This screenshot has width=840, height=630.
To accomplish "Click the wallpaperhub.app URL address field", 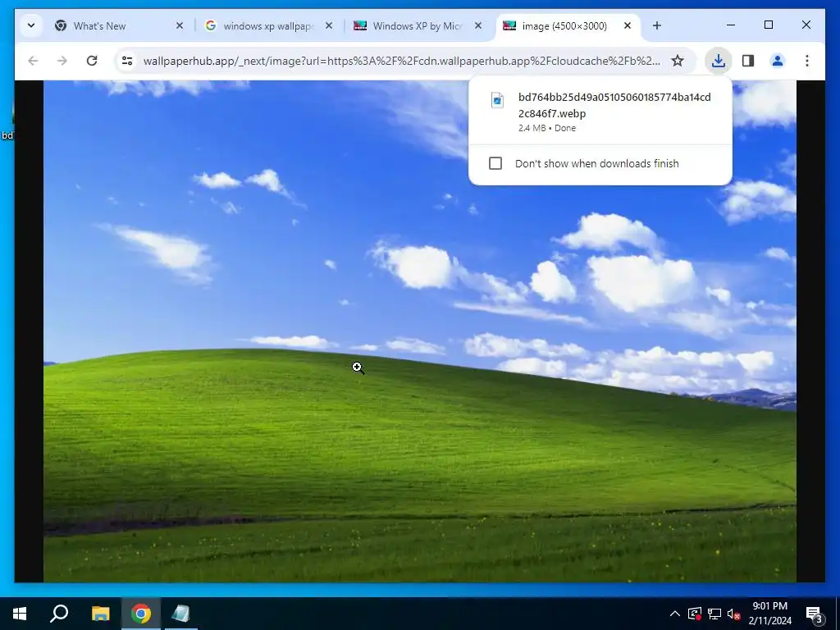I will click(400, 61).
